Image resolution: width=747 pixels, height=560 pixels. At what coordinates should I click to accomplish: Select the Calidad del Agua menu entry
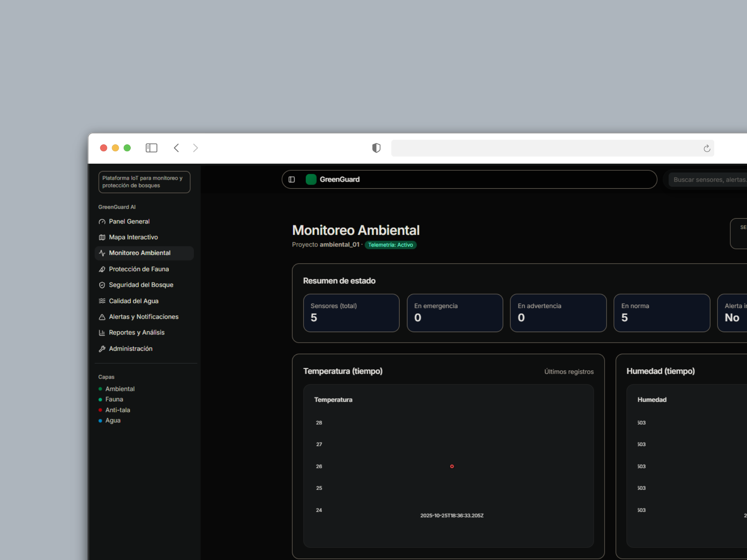133,301
